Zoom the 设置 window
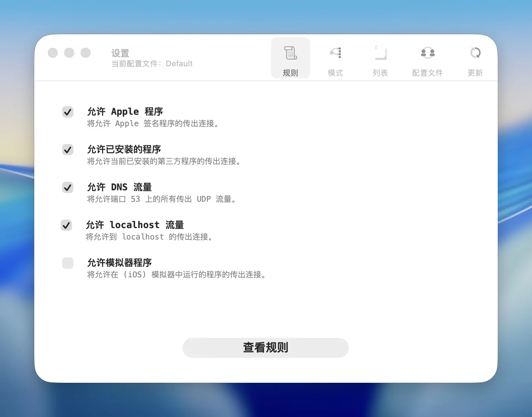The width and height of the screenshot is (532, 417). (86, 53)
